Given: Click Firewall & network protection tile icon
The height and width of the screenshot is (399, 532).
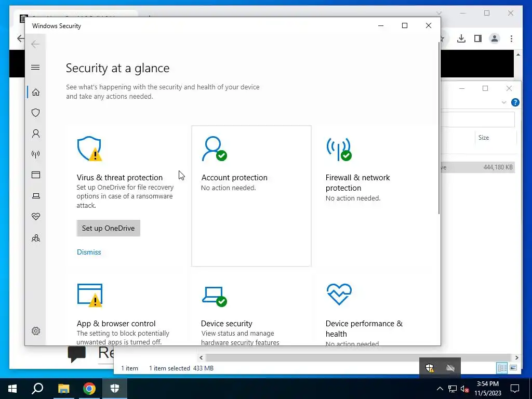Looking at the screenshot, I should pos(339,149).
